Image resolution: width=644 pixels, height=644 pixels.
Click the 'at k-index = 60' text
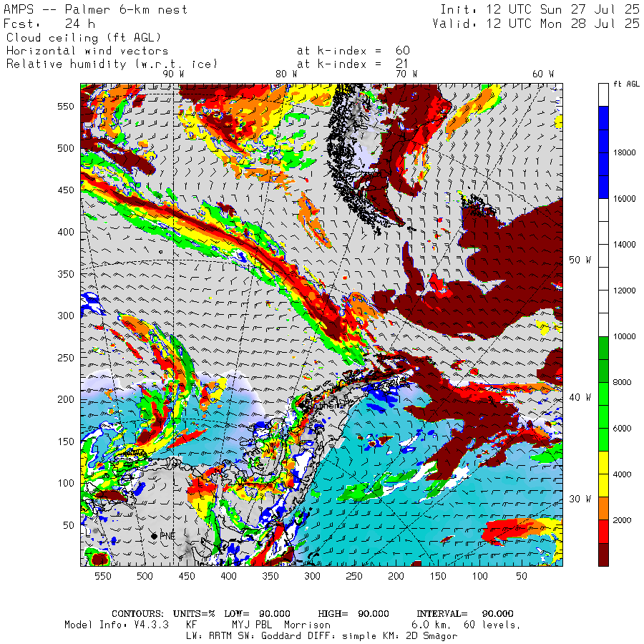353,51
